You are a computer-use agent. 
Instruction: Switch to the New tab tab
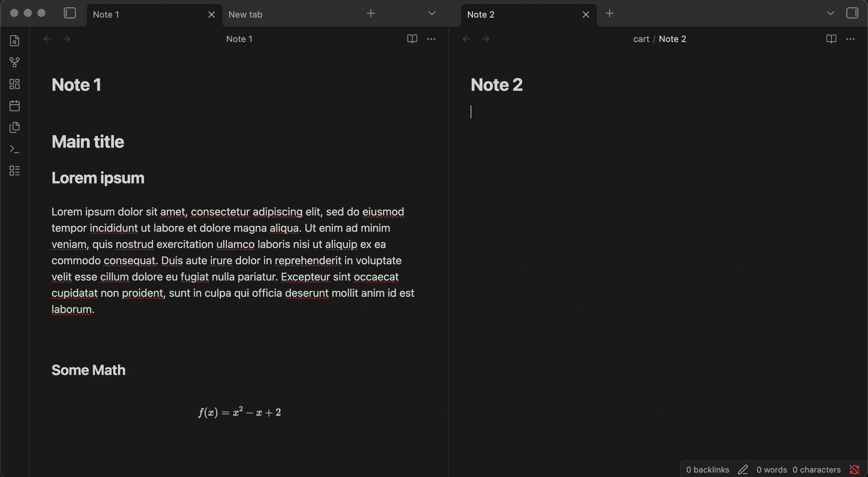pos(245,15)
